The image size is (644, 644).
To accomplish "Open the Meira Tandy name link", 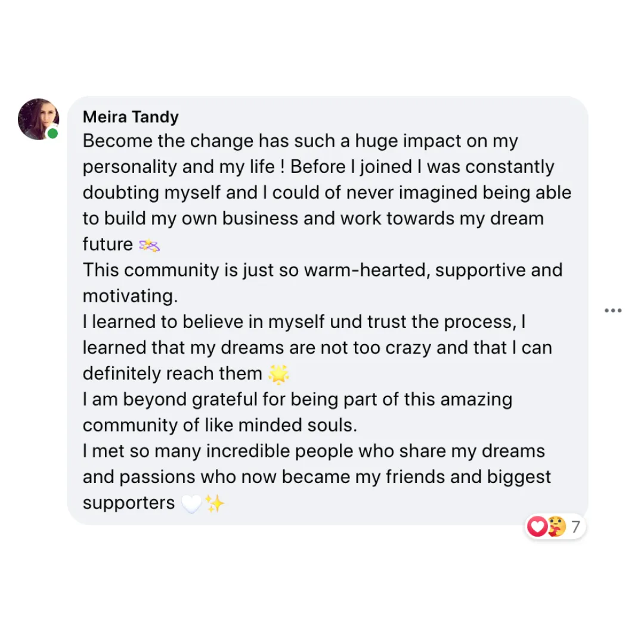I will coord(131,117).
